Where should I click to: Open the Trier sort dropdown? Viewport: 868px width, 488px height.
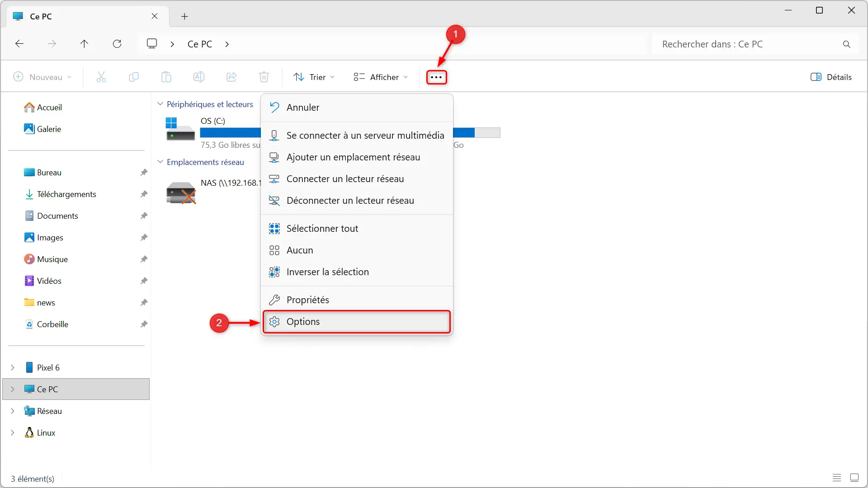[x=314, y=77]
